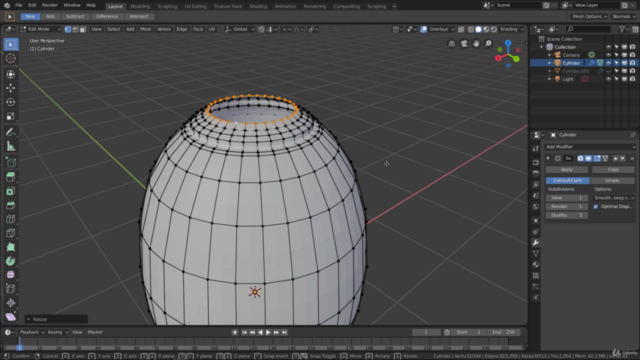The height and width of the screenshot is (360, 640).
Task: Toggle X-ray view button
Action: tap(461, 29)
